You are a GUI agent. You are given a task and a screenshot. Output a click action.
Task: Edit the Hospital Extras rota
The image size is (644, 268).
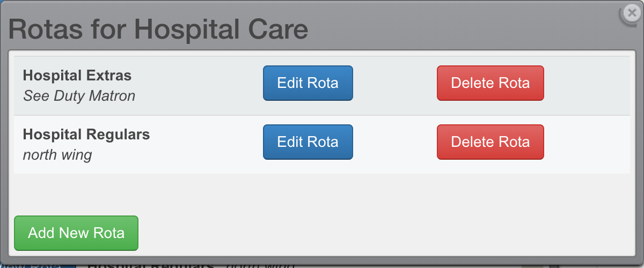tap(308, 83)
